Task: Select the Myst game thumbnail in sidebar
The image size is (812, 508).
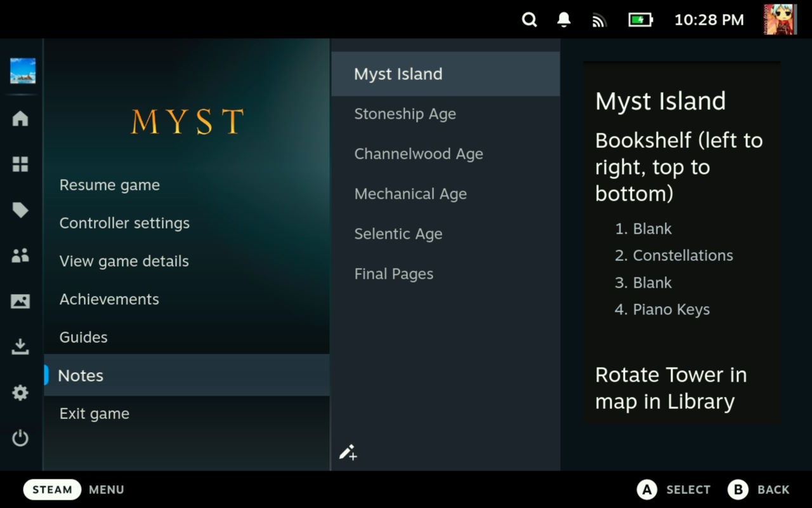Action: [x=22, y=71]
